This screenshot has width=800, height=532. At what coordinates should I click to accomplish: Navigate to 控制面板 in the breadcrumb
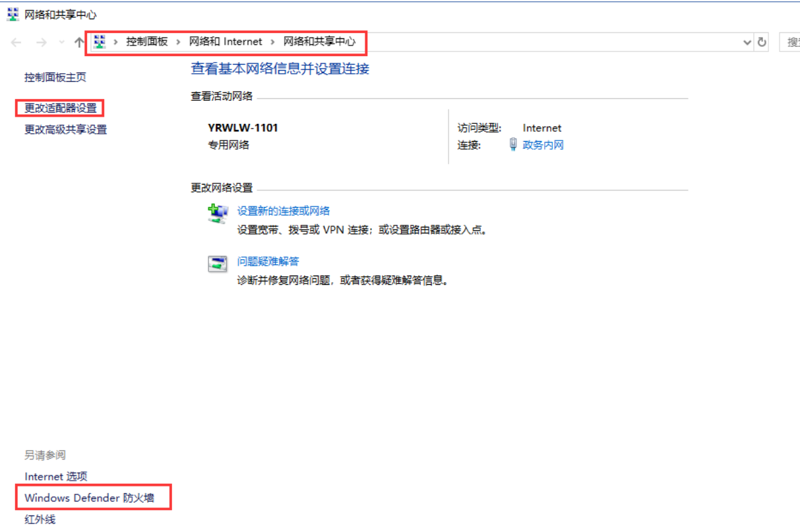click(147, 42)
